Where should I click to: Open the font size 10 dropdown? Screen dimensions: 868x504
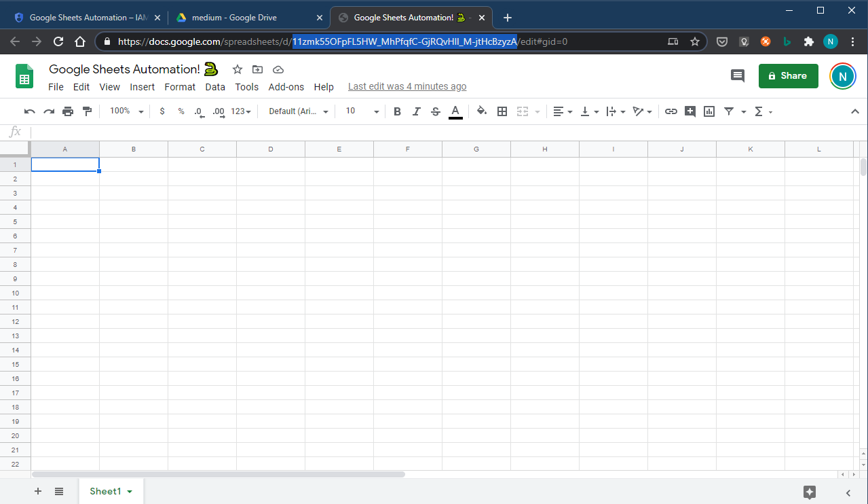tap(362, 111)
